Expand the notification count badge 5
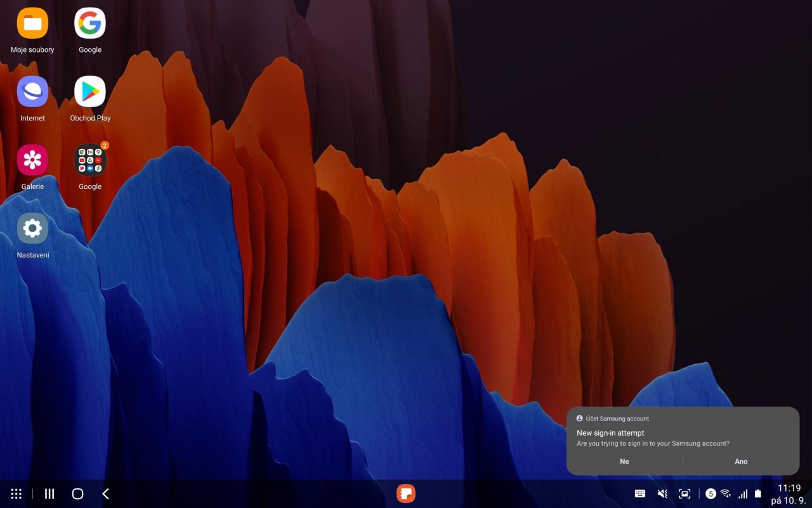 pyautogui.click(x=710, y=493)
